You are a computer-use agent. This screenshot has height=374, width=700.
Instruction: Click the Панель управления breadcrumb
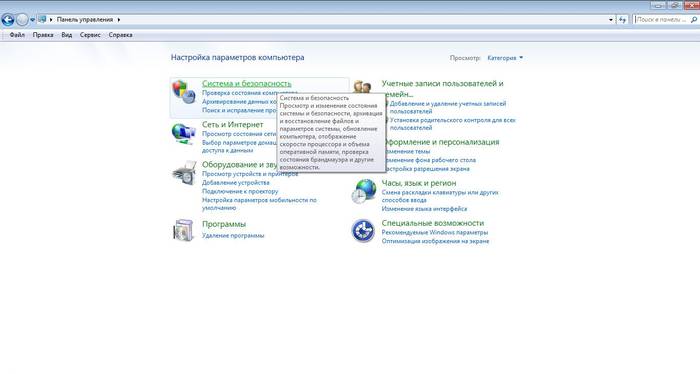(x=85, y=20)
